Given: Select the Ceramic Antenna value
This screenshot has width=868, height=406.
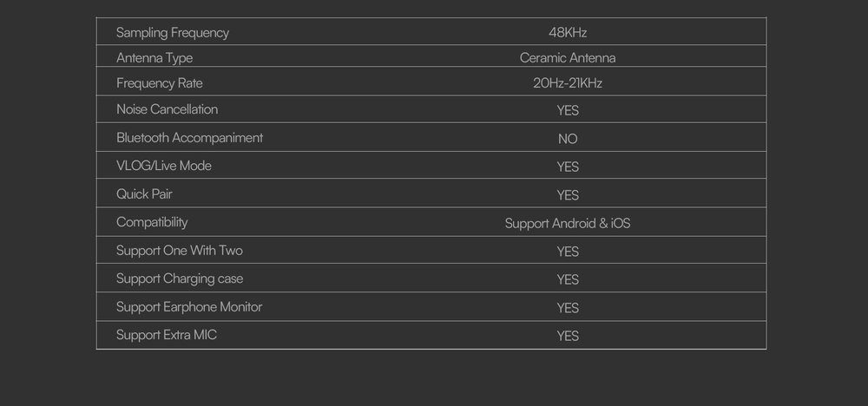Looking at the screenshot, I should [x=568, y=57].
